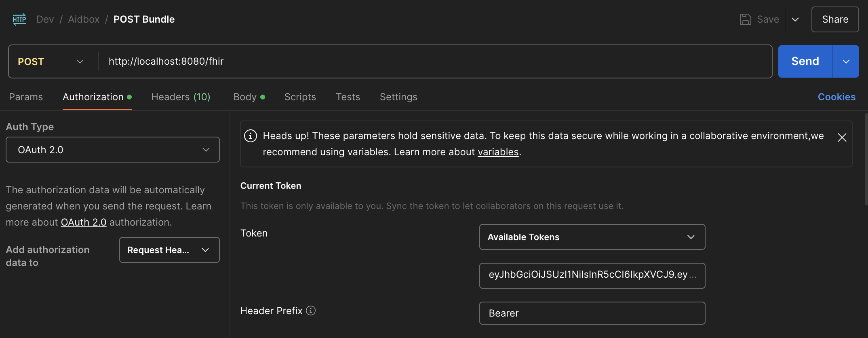This screenshot has height=338, width=868.
Task: Click the Share button
Action: (x=835, y=19)
